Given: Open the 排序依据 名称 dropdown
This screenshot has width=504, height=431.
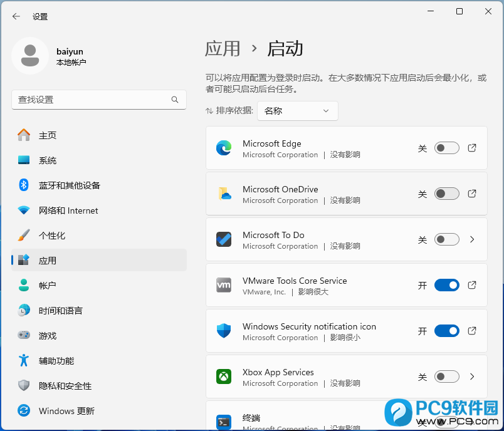Looking at the screenshot, I should coord(298,111).
